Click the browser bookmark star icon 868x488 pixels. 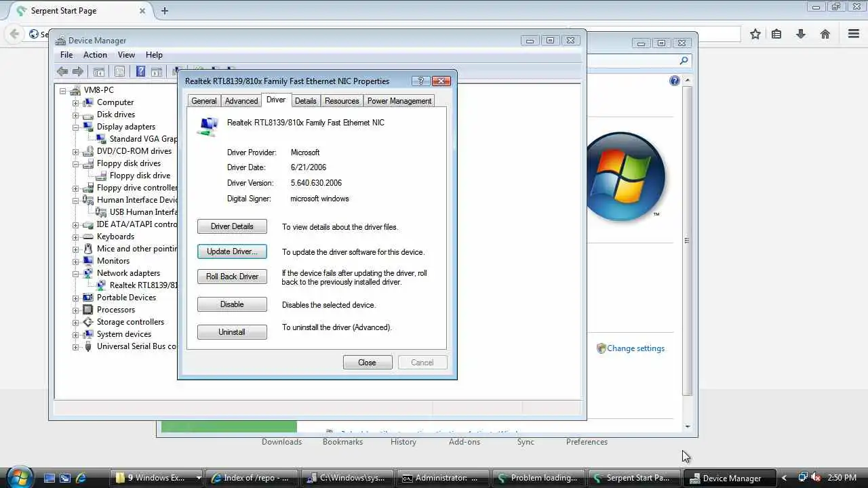tap(755, 34)
